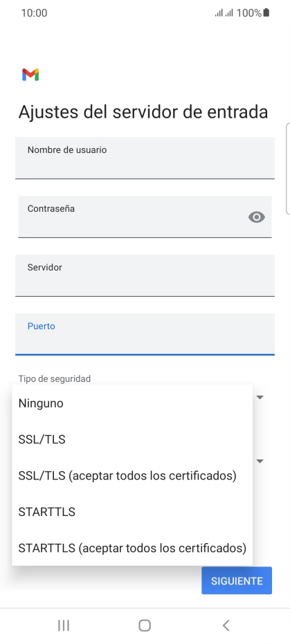Toggle password visibility eye icon
290x644 pixels.
point(257,217)
